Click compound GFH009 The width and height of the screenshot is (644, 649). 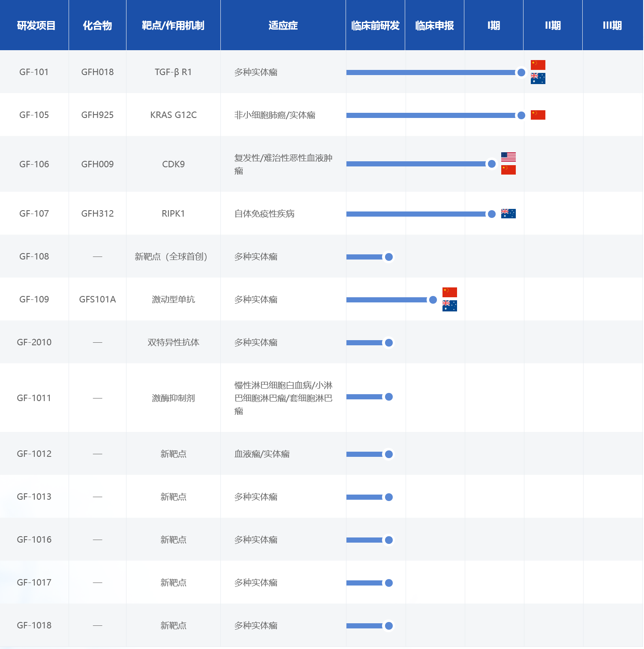tap(97, 164)
